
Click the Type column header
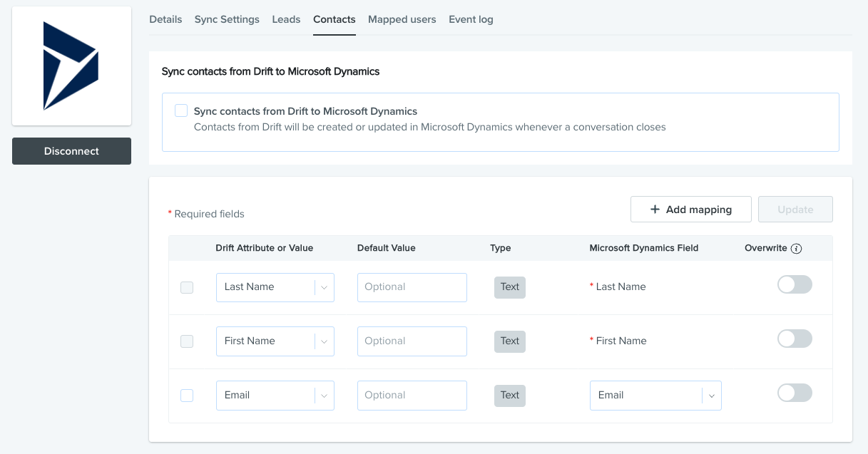tap(501, 249)
